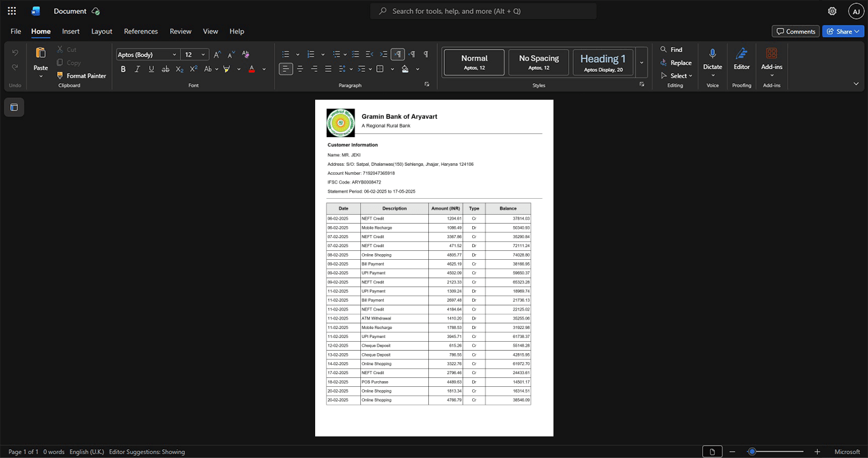Click the blue Share button
This screenshot has width=868, height=458.
tap(843, 31)
